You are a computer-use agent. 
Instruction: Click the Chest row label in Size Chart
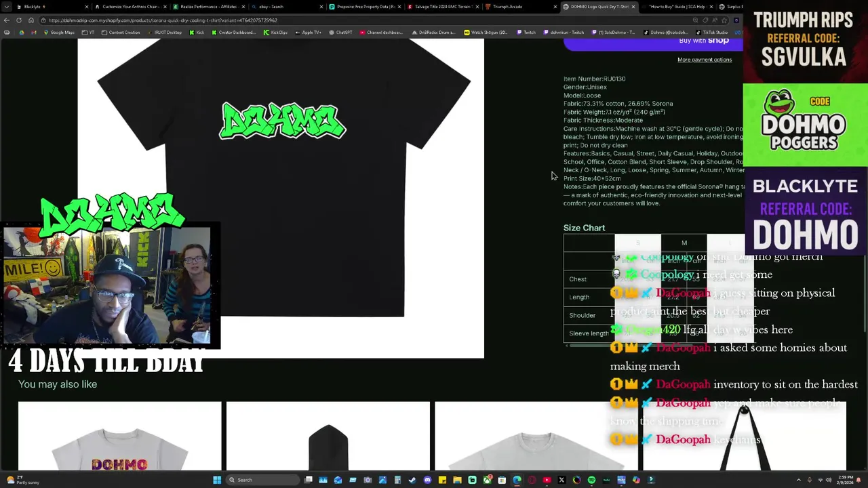578,279
